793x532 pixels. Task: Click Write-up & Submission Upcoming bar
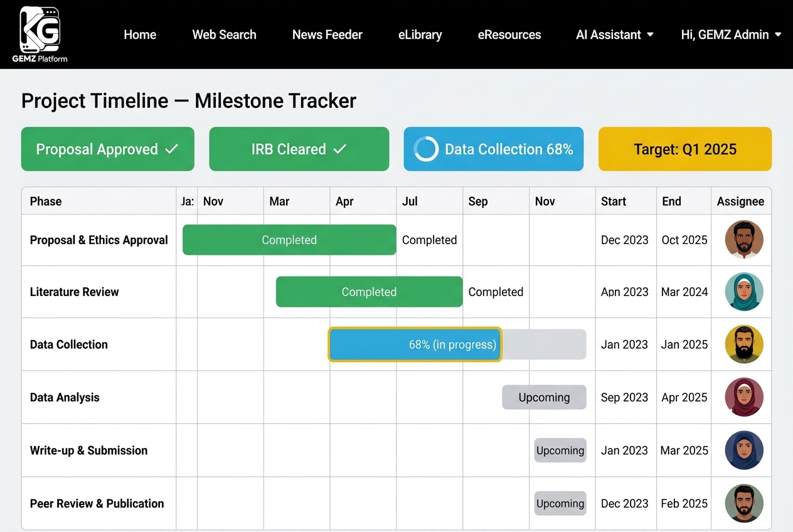point(560,450)
